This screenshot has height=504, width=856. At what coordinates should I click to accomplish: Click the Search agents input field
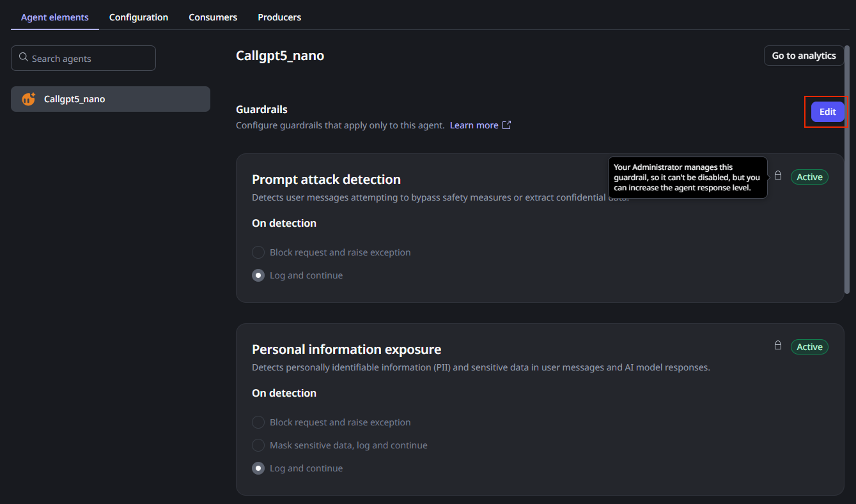click(83, 58)
